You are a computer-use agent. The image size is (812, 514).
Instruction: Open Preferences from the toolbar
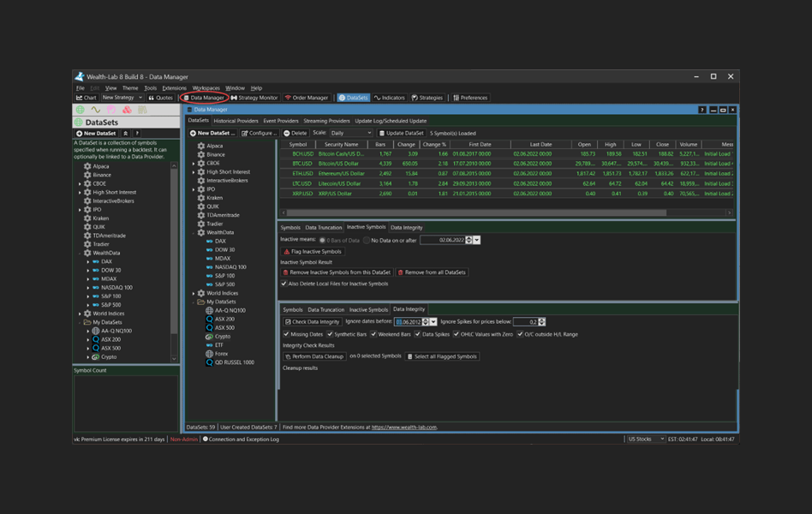470,98
